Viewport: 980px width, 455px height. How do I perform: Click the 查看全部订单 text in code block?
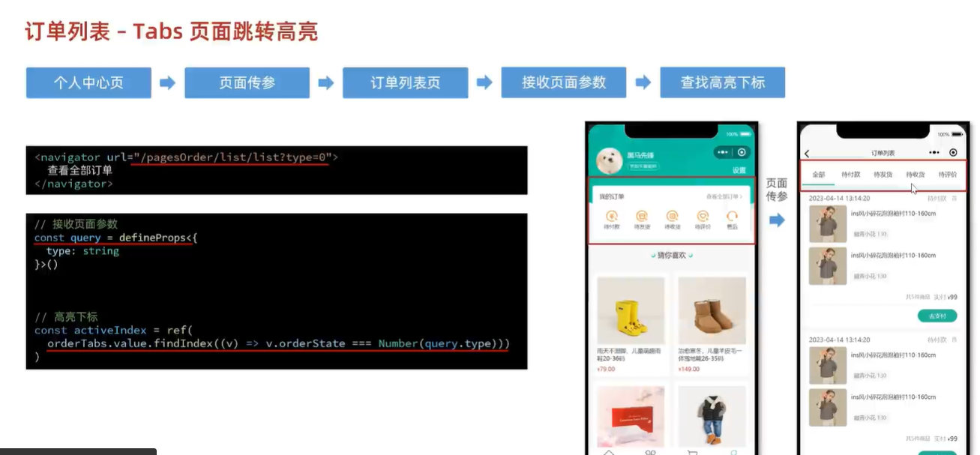coord(79,170)
